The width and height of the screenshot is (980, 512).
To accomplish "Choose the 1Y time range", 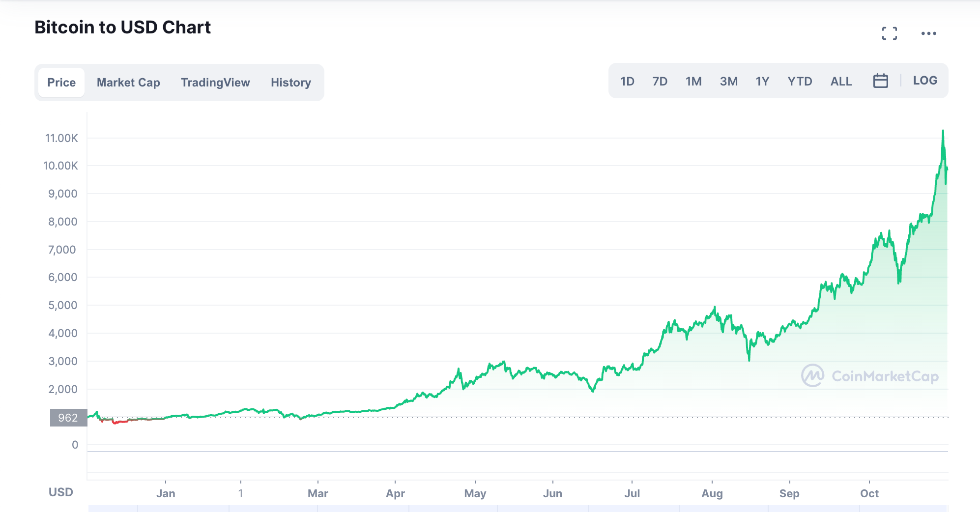I will tap(762, 81).
